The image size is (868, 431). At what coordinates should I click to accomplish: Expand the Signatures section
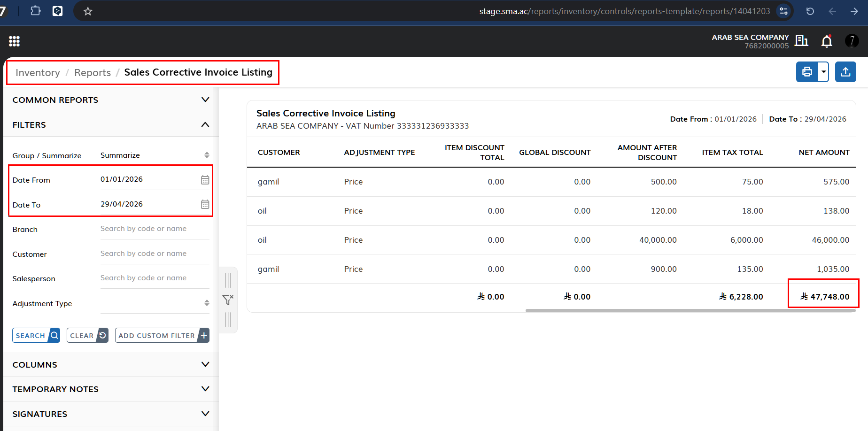click(x=111, y=414)
